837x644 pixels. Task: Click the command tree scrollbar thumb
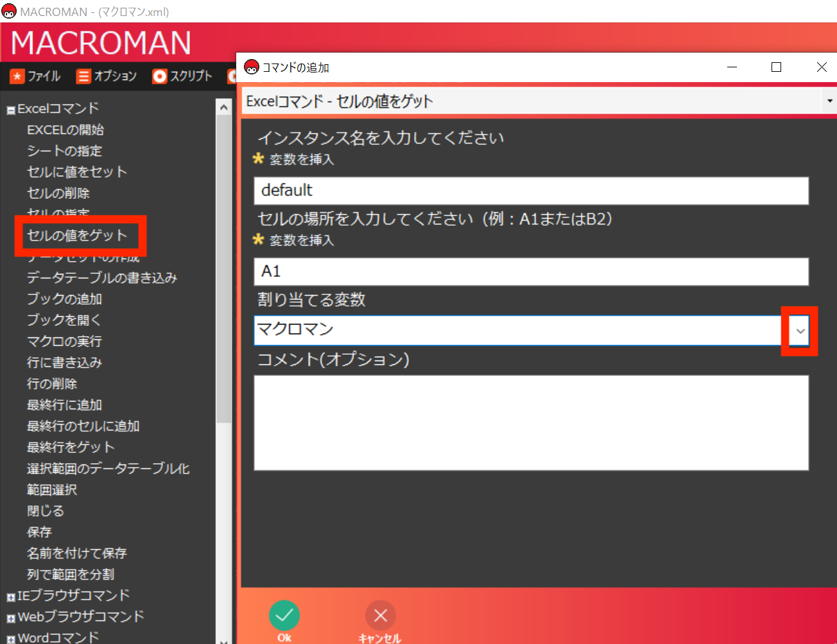pos(223,268)
